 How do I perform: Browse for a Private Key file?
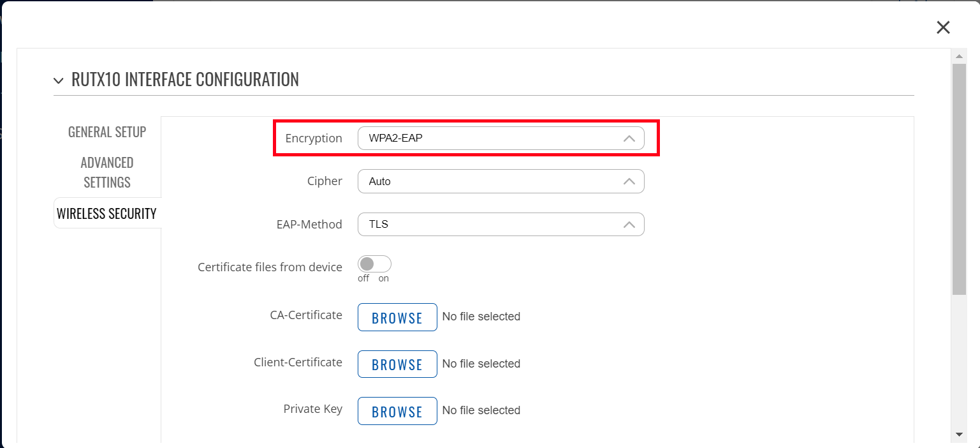point(397,411)
